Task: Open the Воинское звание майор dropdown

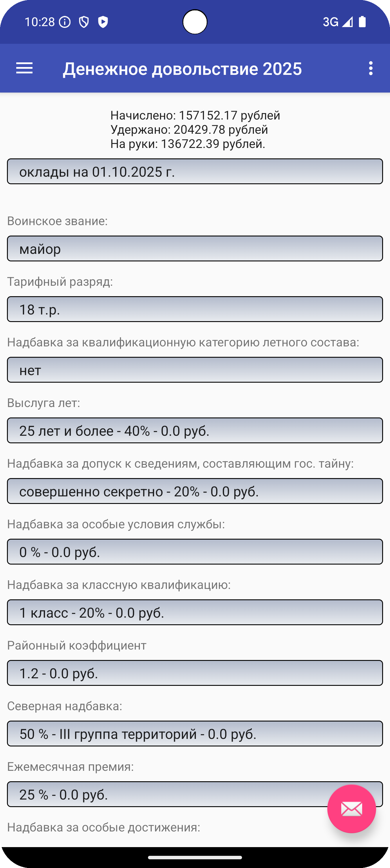Action: coord(195,249)
